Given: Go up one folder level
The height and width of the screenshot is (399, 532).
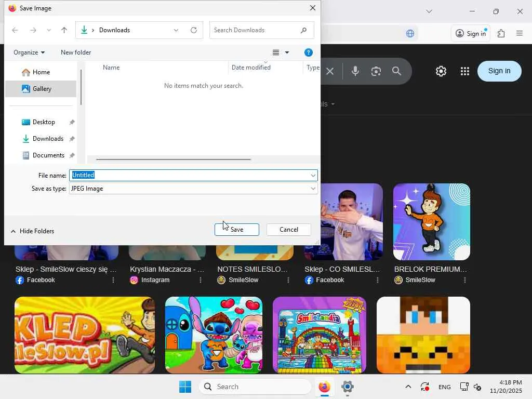Looking at the screenshot, I should point(64,30).
